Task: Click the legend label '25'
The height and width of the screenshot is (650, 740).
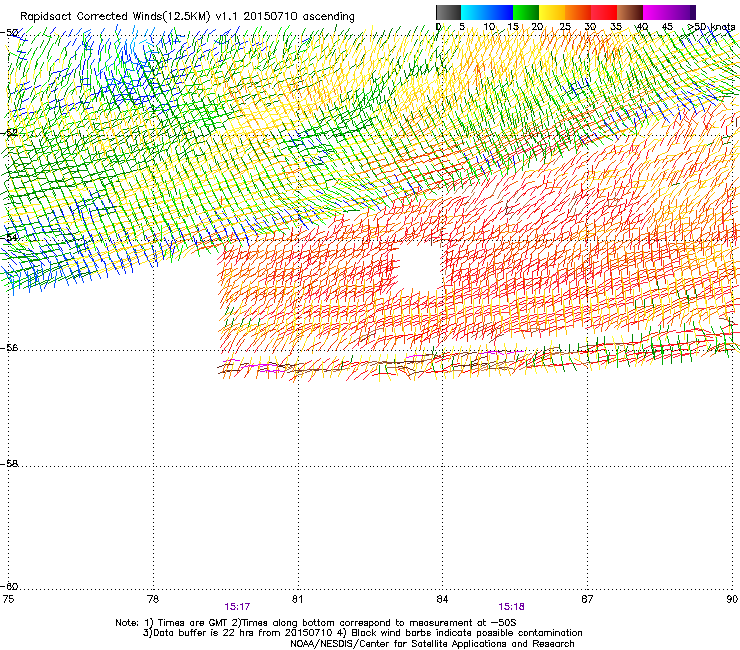Action: pos(565,27)
